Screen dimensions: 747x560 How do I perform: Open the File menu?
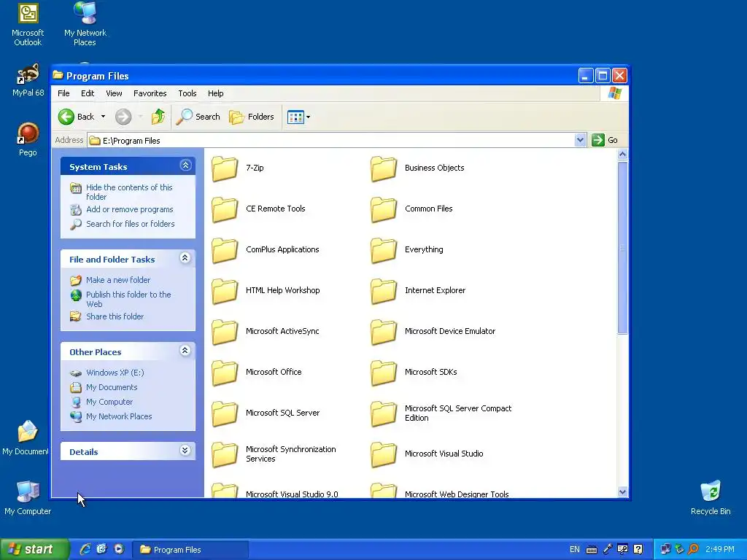[64, 93]
